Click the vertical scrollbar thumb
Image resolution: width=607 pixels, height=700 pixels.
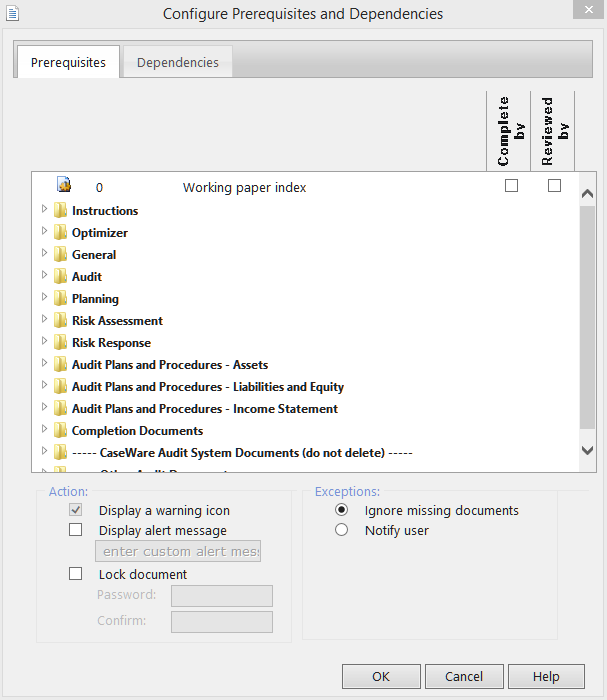(x=587, y=317)
